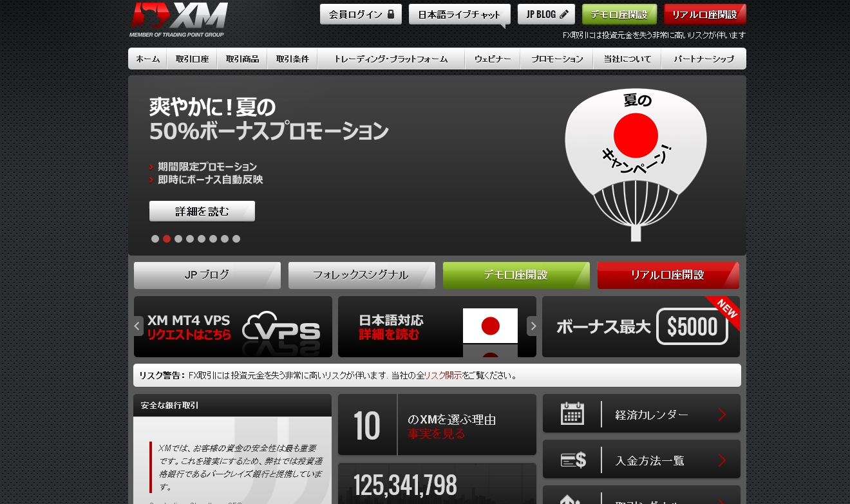Image resolution: width=850 pixels, height=504 pixels.
Task: Click right arrow of banner slider
Action: [x=533, y=326]
